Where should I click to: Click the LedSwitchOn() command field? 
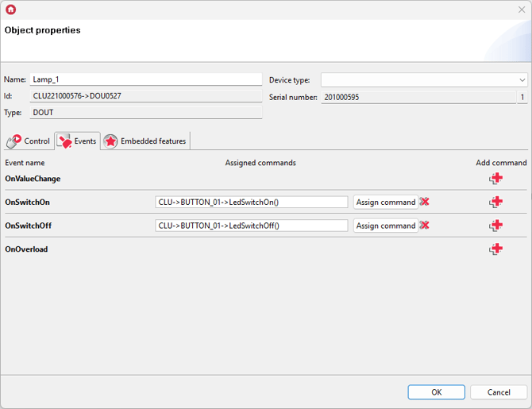251,203
